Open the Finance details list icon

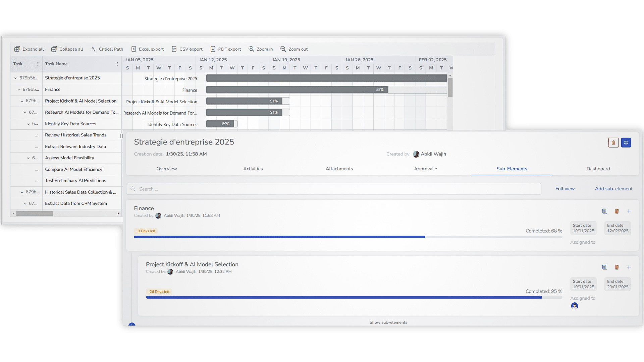pyautogui.click(x=604, y=211)
